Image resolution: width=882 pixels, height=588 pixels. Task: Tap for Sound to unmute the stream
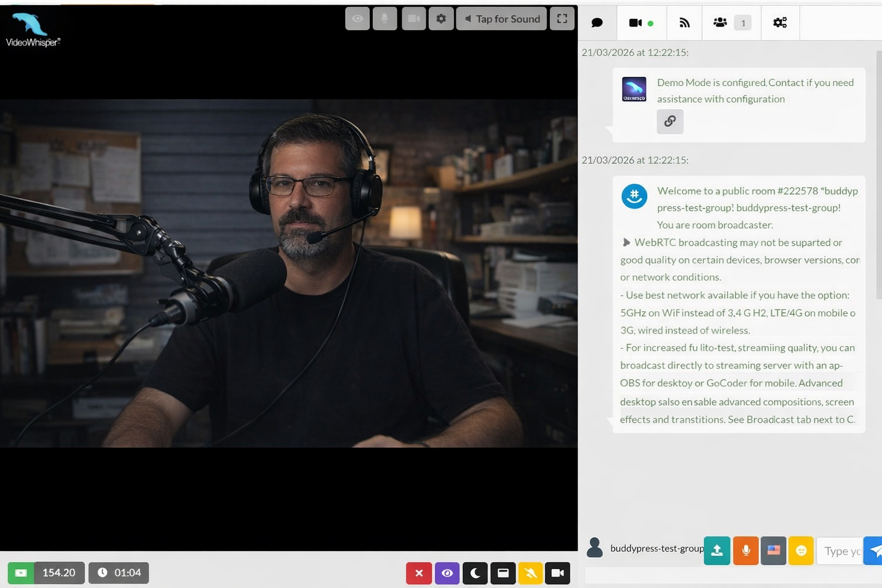(x=501, y=18)
